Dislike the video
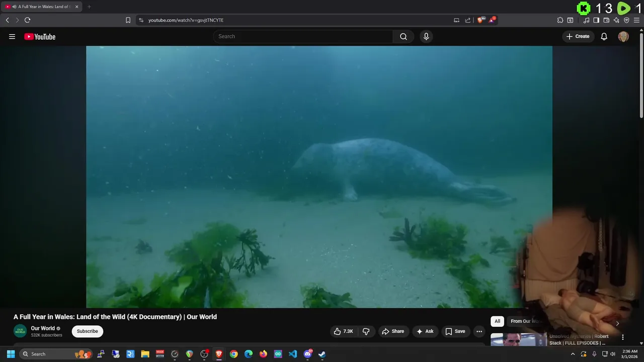This screenshot has width=644, height=362. (366, 331)
